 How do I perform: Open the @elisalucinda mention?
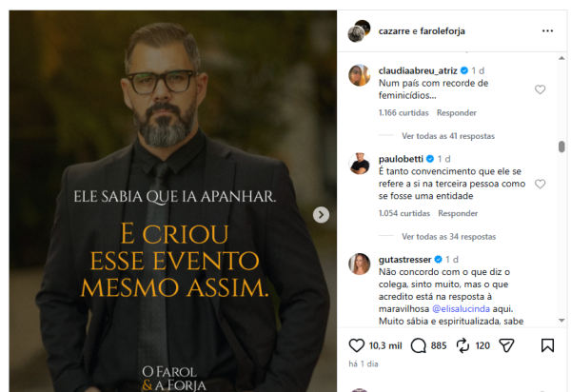point(461,309)
